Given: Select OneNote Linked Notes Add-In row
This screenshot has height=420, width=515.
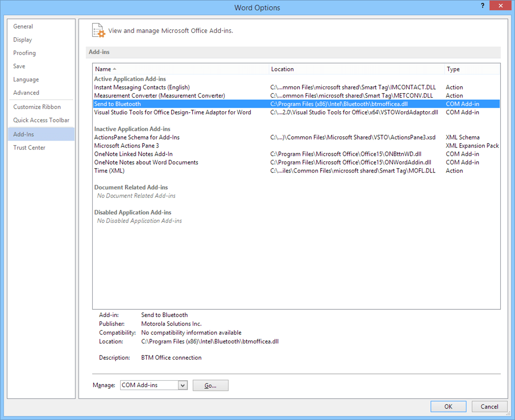Looking at the screenshot, I should [x=133, y=154].
